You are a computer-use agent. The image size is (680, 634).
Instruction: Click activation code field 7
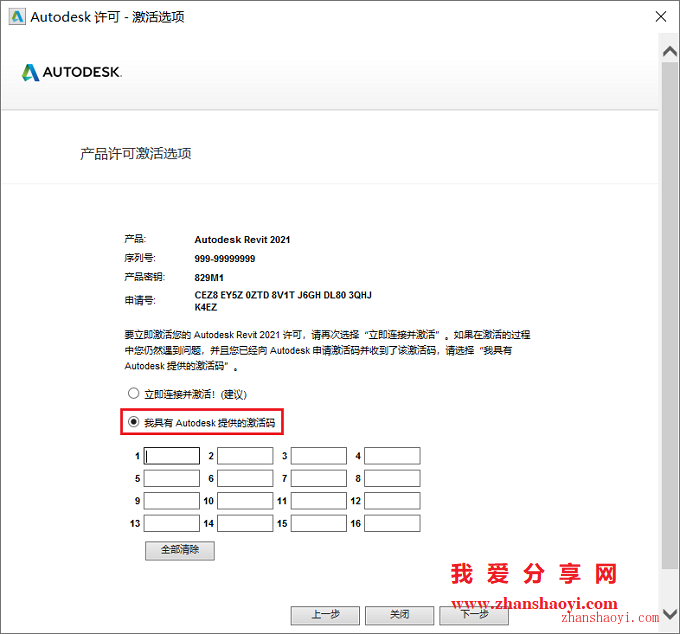point(319,478)
